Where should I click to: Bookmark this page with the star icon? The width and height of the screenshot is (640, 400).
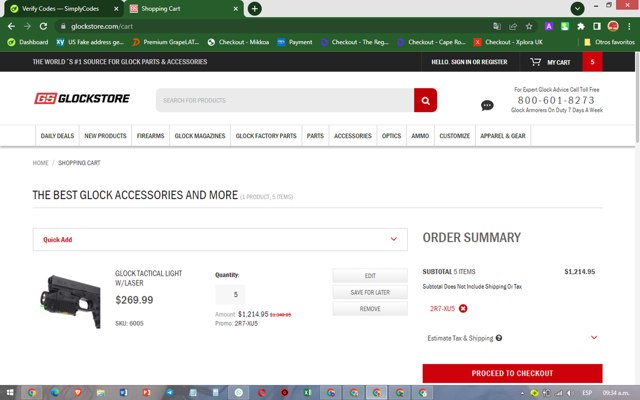coord(529,26)
